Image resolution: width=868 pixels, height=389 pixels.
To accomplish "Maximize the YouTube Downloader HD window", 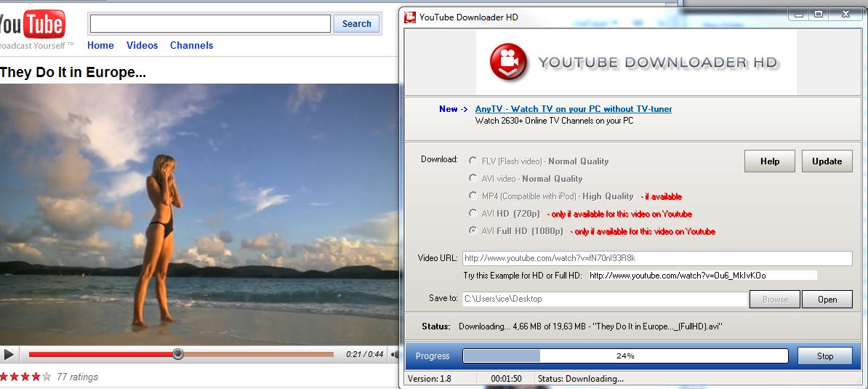I will (x=819, y=14).
